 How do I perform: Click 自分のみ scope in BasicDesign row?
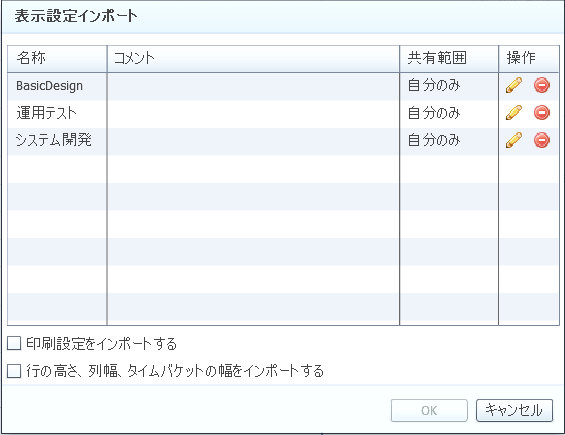click(434, 86)
